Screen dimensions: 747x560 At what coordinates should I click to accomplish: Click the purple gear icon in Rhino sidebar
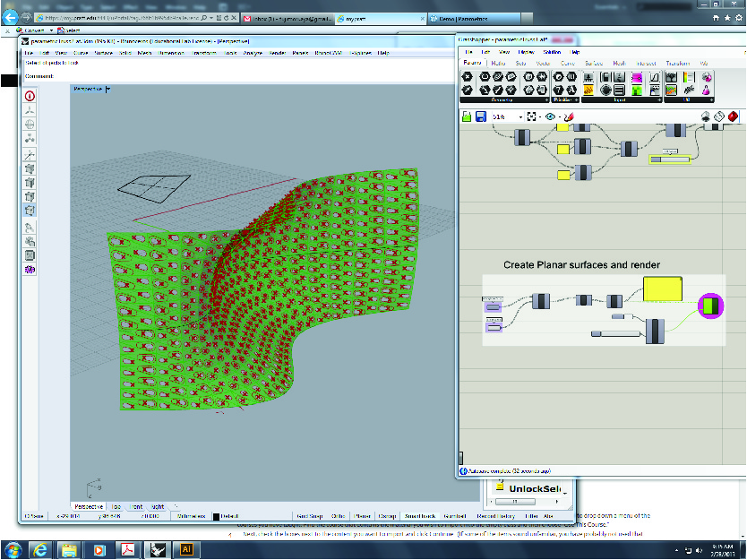[x=30, y=268]
